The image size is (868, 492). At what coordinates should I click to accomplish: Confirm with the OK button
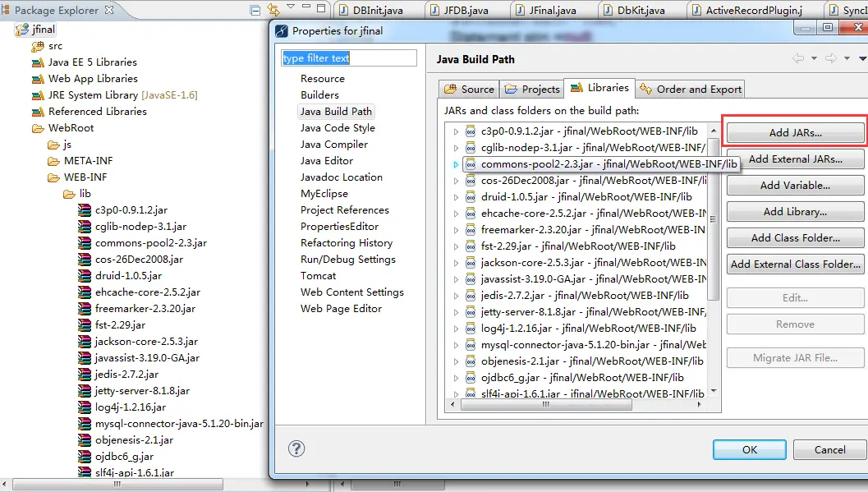(750, 450)
